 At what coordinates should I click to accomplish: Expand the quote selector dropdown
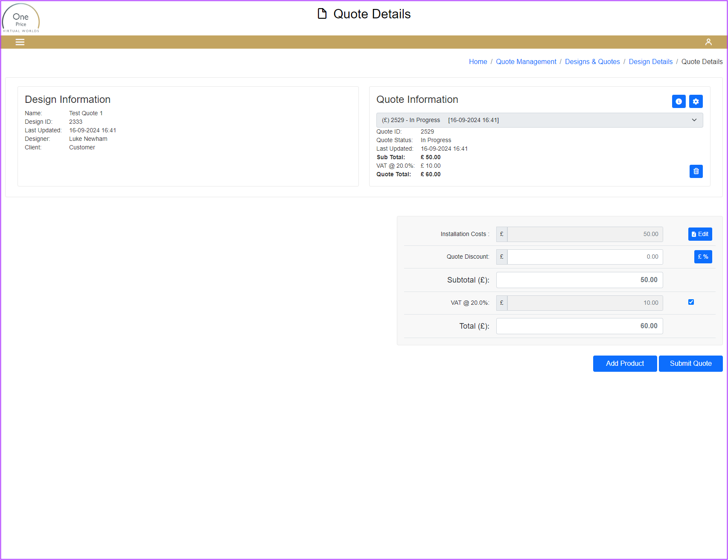[539, 120]
